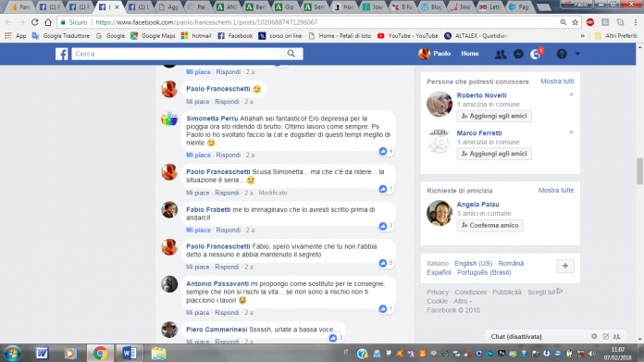
Task: Open the notifications globe icon
Action: [x=536, y=54]
